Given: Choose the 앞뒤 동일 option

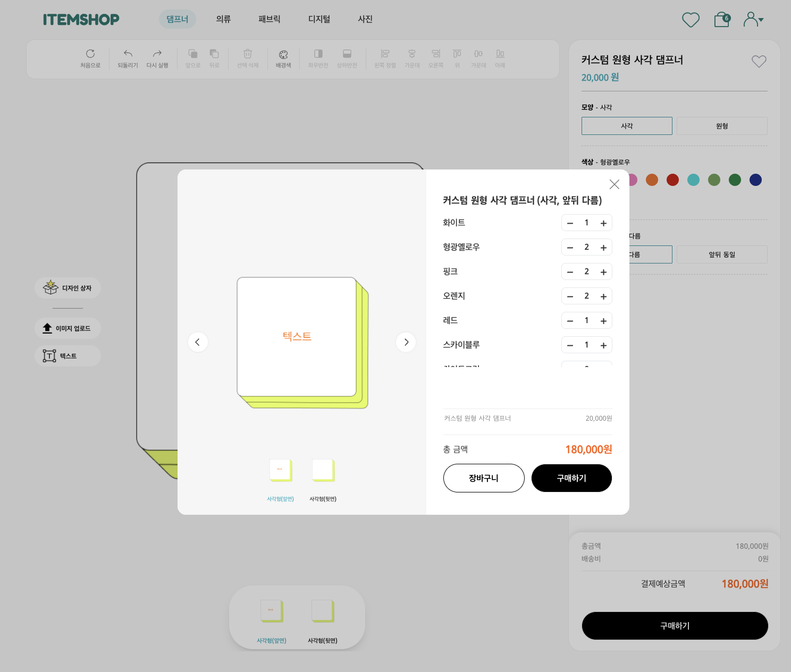Looking at the screenshot, I should click(721, 254).
